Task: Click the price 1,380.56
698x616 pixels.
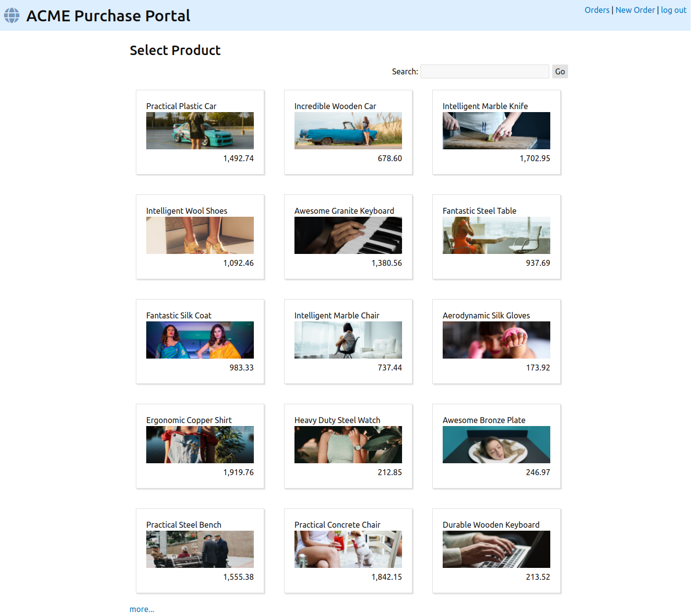Action: (x=387, y=263)
